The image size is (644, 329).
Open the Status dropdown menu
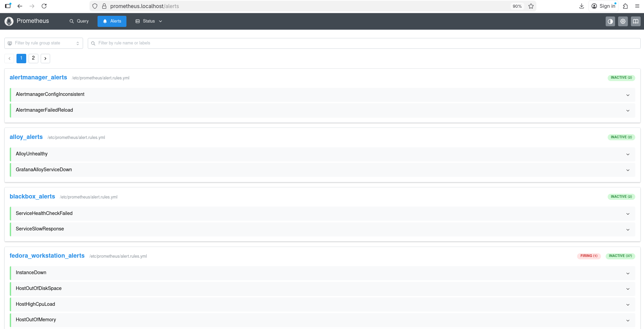[x=149, y=21]
